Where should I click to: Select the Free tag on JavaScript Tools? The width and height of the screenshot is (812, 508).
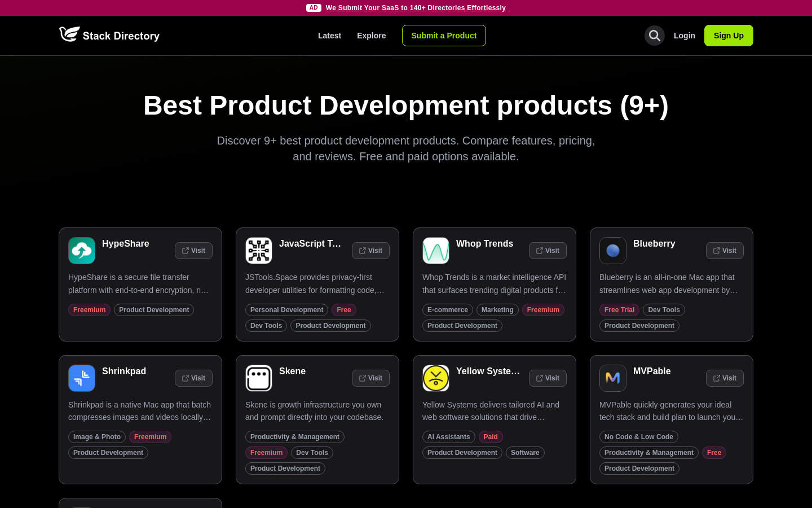(344, 310)
